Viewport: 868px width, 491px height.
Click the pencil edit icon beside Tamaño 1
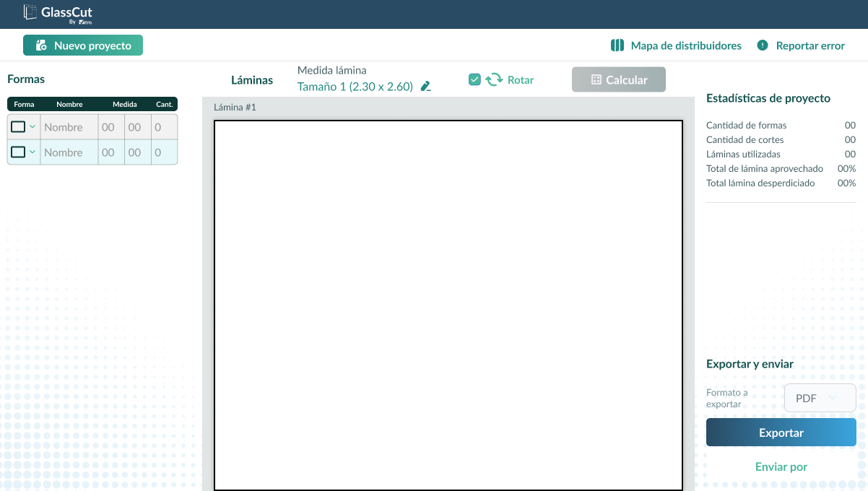(425, 87)
